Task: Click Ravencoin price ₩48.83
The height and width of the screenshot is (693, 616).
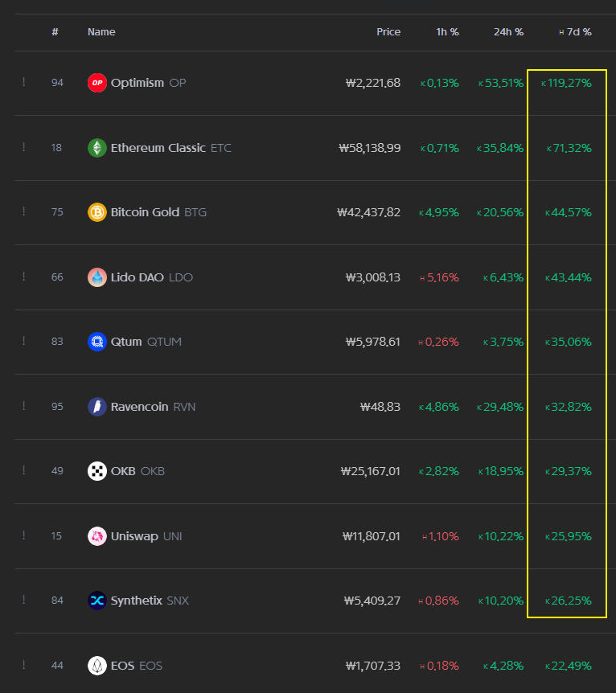Action: coord(380,407)
